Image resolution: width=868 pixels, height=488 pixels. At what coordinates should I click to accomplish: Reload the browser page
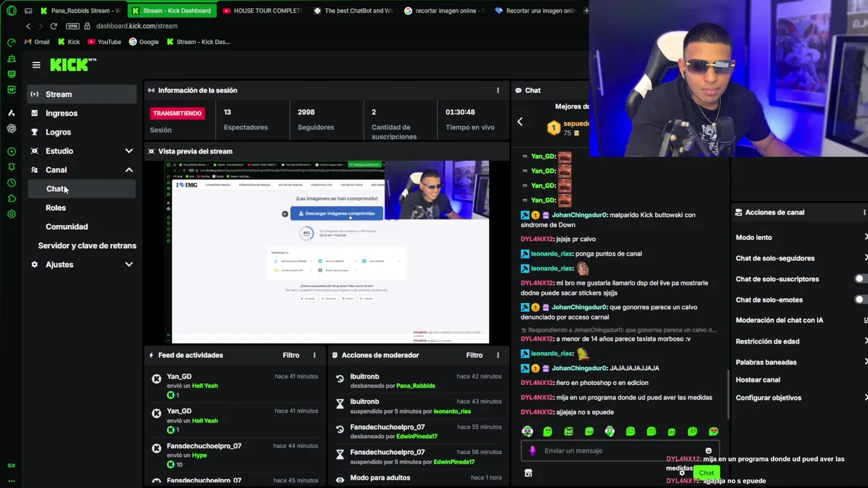(54, 26)
